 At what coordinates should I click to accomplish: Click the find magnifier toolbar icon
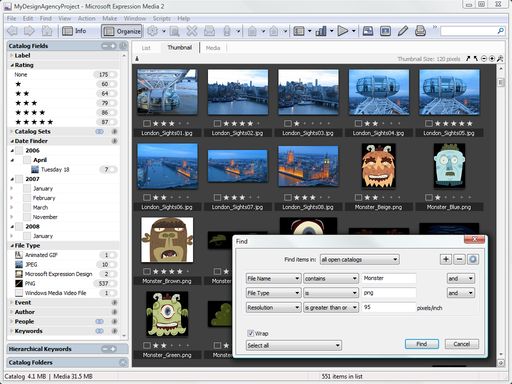[x=174, y=31]
